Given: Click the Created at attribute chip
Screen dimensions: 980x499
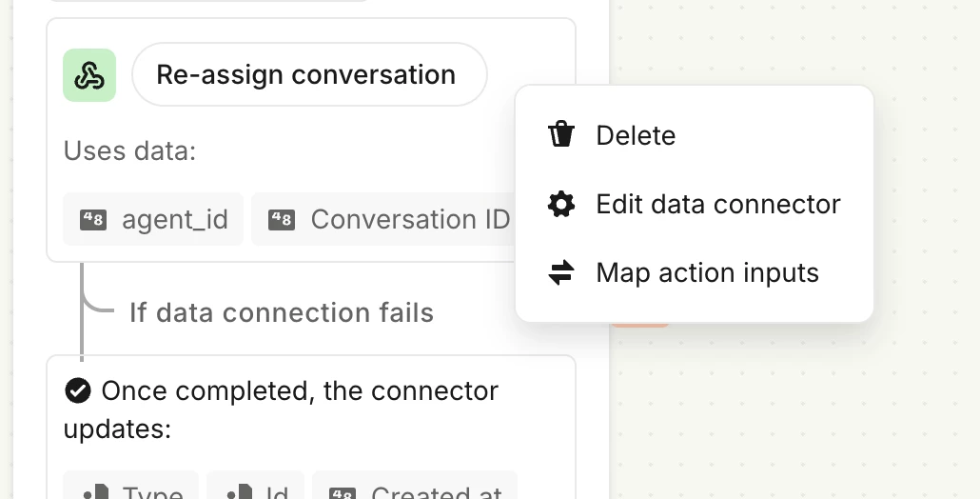Looking at the screenshot, I should tap(415, 486).
